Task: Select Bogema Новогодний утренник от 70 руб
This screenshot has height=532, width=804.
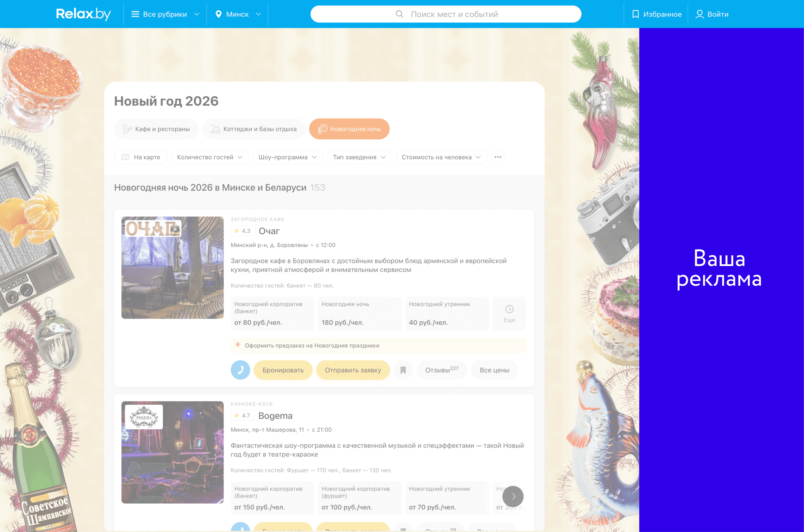Action: (447, 498)
